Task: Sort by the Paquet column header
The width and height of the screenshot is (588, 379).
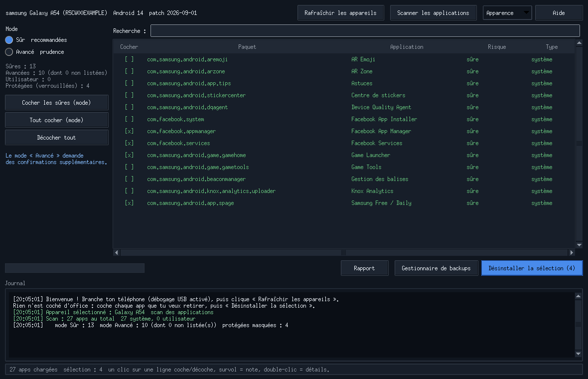Action: 247,47
